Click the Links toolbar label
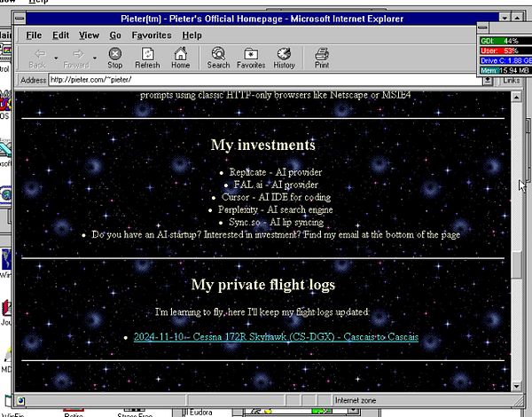The height and width of the screenshot is (417, 532). pyautogui.click(x=511, y=81)
